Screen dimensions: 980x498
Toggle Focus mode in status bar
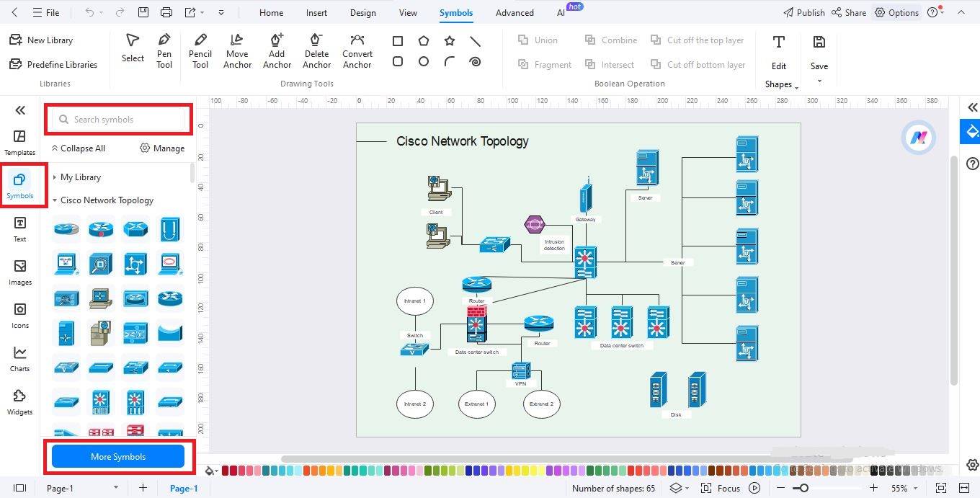tap(721, 488)
